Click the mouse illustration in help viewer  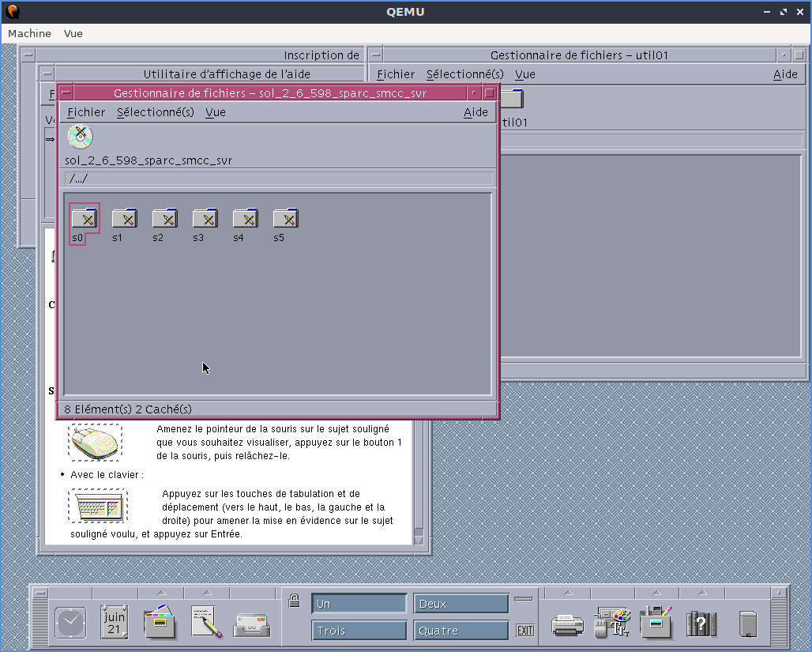96,442
